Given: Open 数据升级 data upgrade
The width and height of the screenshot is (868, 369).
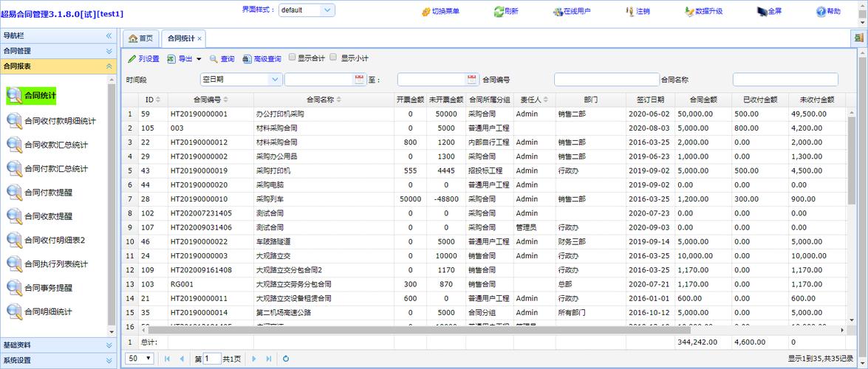Looking at the screenshot, I should 703,11.
